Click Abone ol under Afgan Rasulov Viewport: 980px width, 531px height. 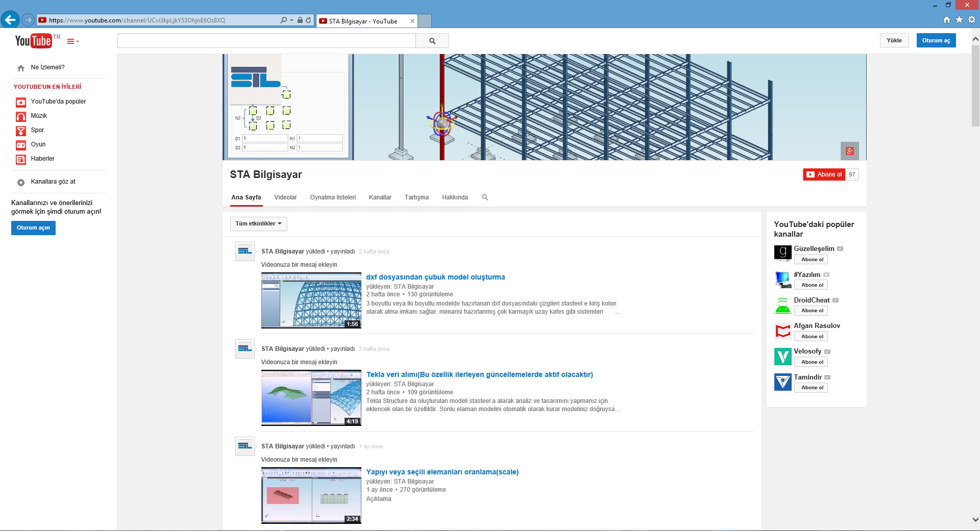click(811, 337)
